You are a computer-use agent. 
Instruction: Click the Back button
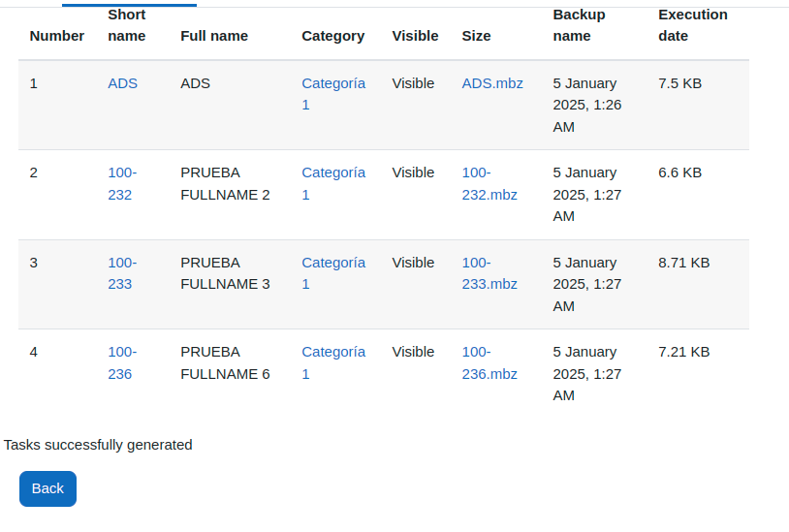click(x=47, y=488)
